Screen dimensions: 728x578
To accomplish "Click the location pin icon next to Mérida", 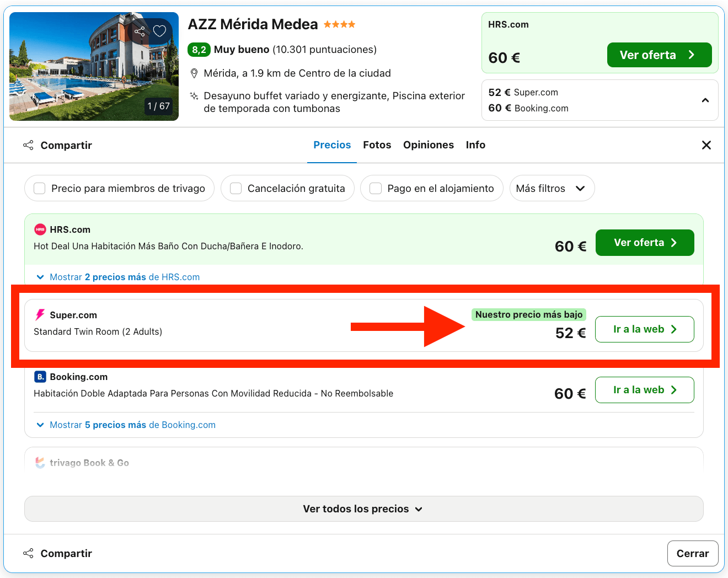I will (194, 73).
